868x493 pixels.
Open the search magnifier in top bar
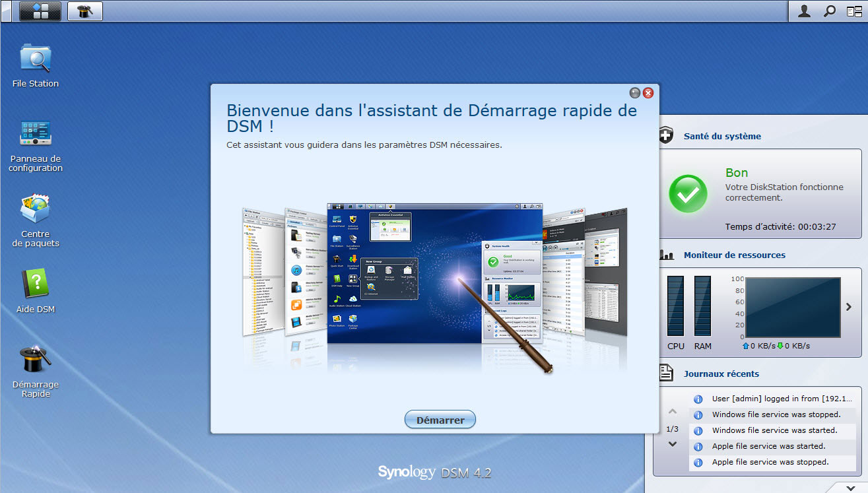829,11
